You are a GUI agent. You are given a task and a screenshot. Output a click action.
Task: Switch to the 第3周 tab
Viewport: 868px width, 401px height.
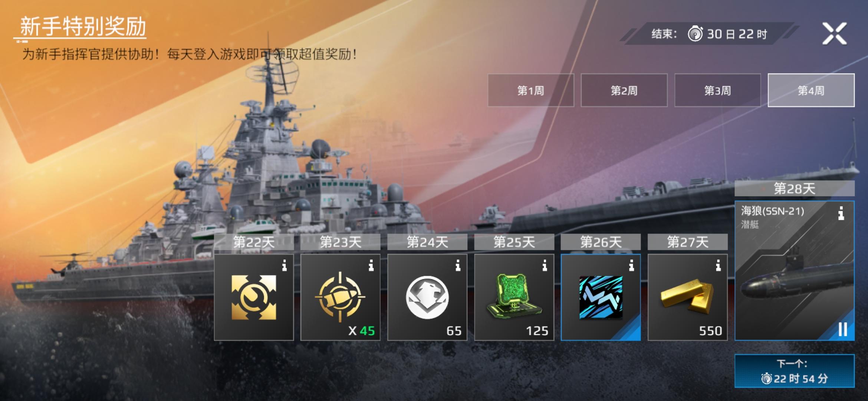[x=718, y=90]
